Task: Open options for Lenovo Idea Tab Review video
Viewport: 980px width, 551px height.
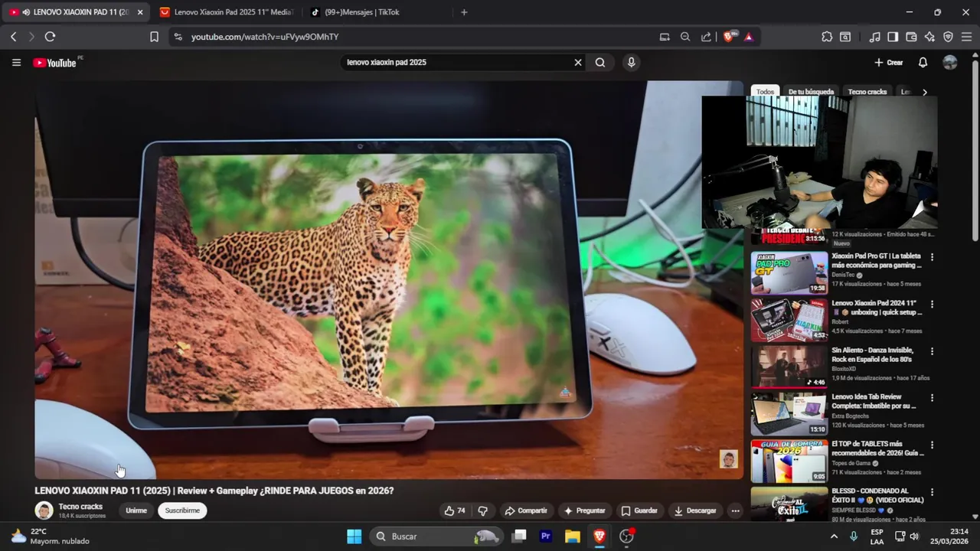Action: tap(932, 398)
